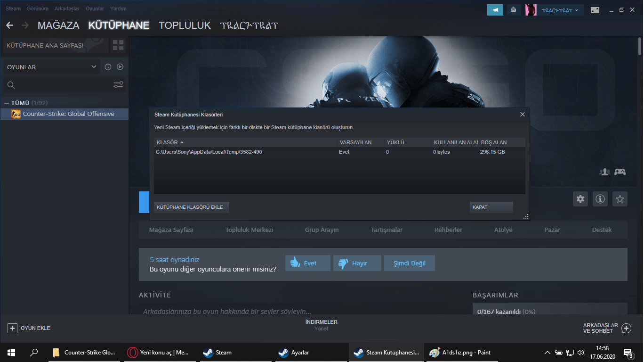Open the Arkadaşlar menu
The width and height of the screenshot is (644, 362).
[x=67, y=8]
